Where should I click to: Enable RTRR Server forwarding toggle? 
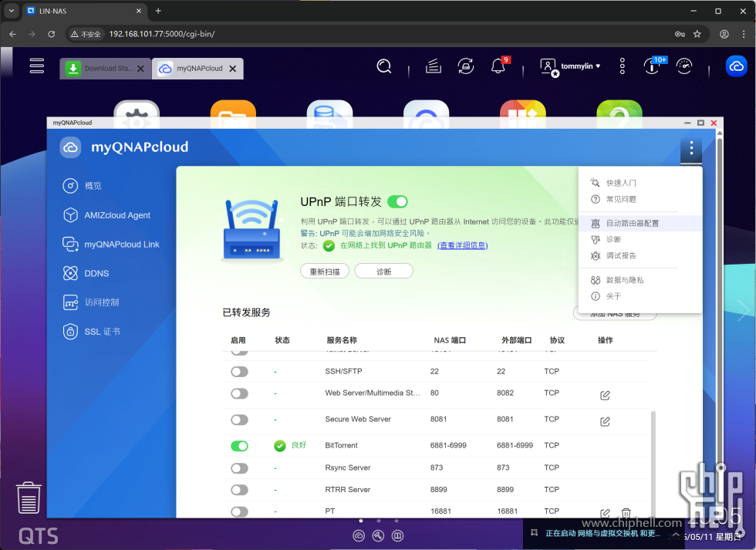point(239,491)
